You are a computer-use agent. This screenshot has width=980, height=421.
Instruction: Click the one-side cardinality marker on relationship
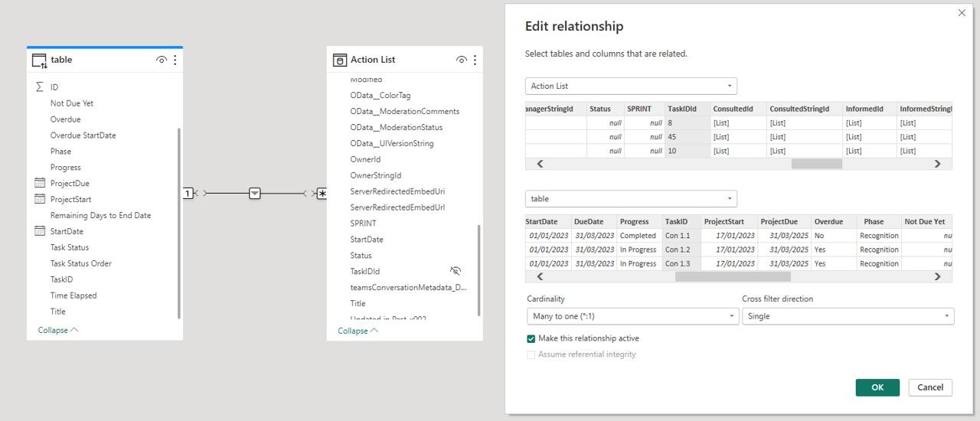tap(188, 194)
